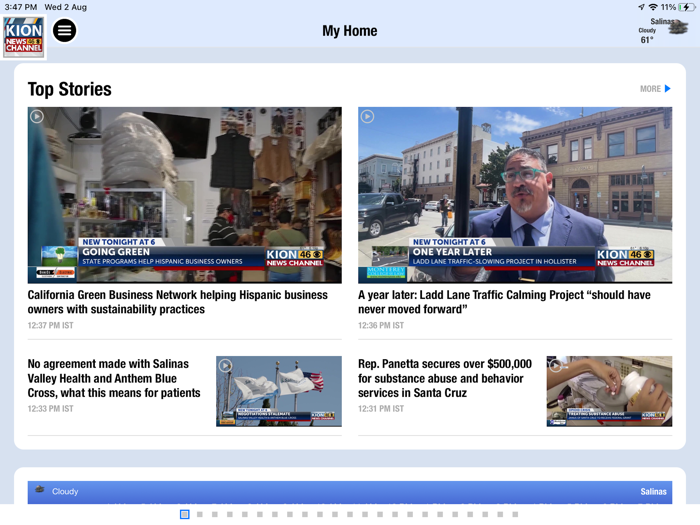Tap the Wi-Fi icon in status bar
The image size is (700, 525).
coord(653,7)
